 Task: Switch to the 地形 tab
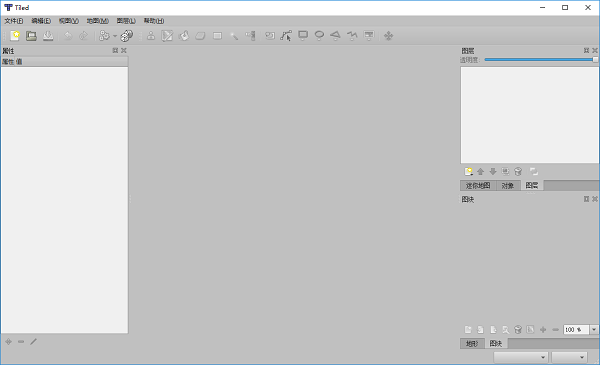472,344
